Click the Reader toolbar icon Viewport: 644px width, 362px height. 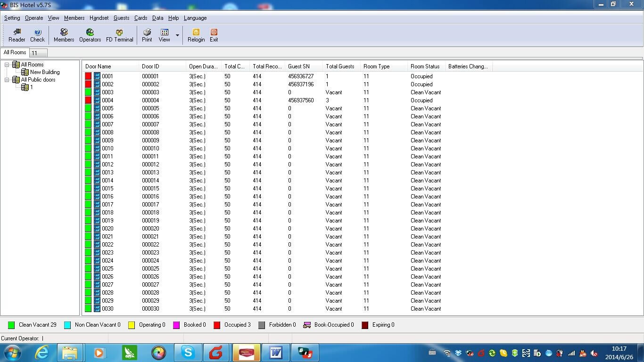[17, 35]
